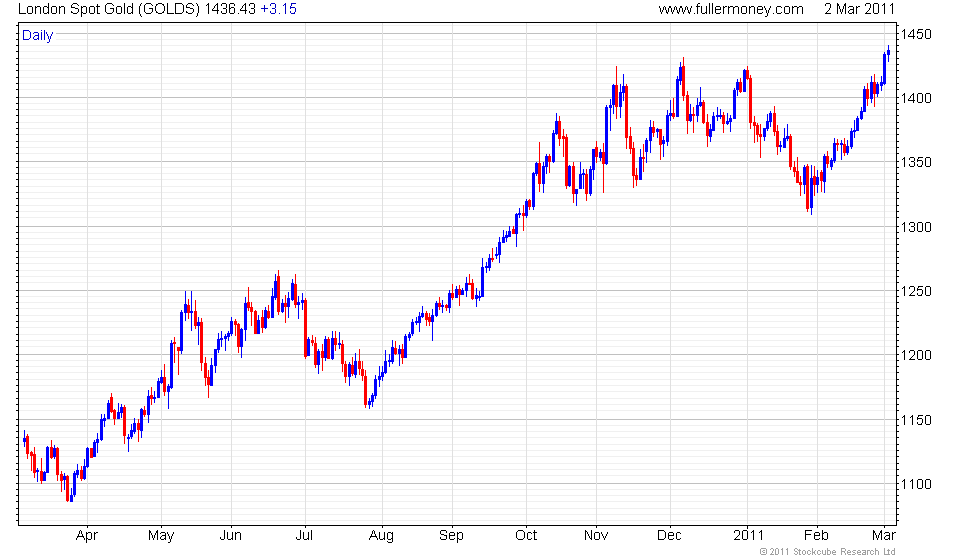Image resolution: width=980 pixels, height=560 pixels.
Task: Click the 1100 price axis label
Action: [x=916, y=484]
